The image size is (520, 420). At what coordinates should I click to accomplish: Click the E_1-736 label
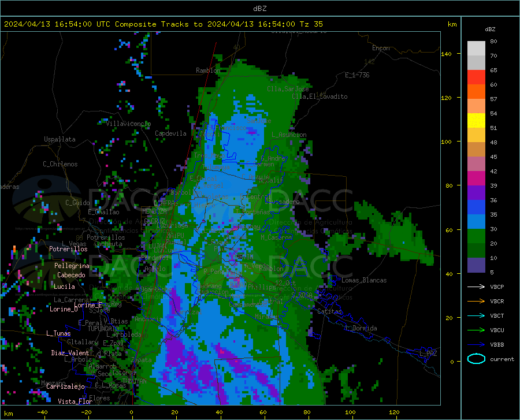[x=357, y=75]
